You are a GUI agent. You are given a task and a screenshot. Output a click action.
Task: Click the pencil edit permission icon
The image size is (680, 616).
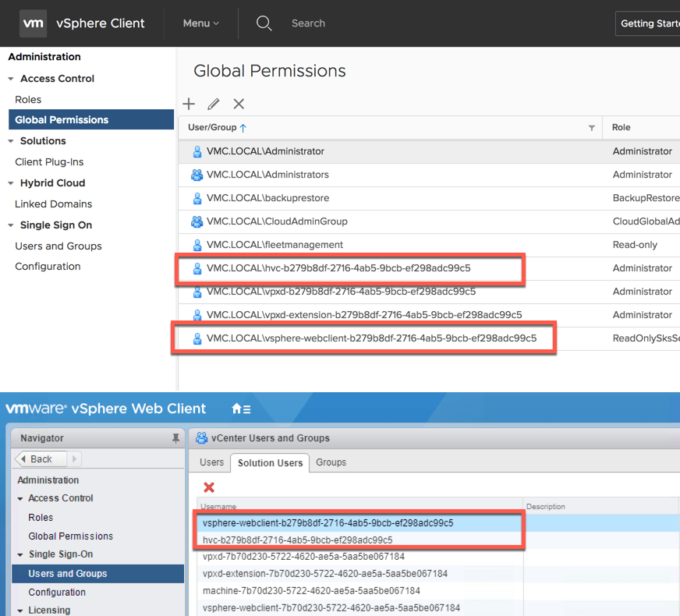214,104
